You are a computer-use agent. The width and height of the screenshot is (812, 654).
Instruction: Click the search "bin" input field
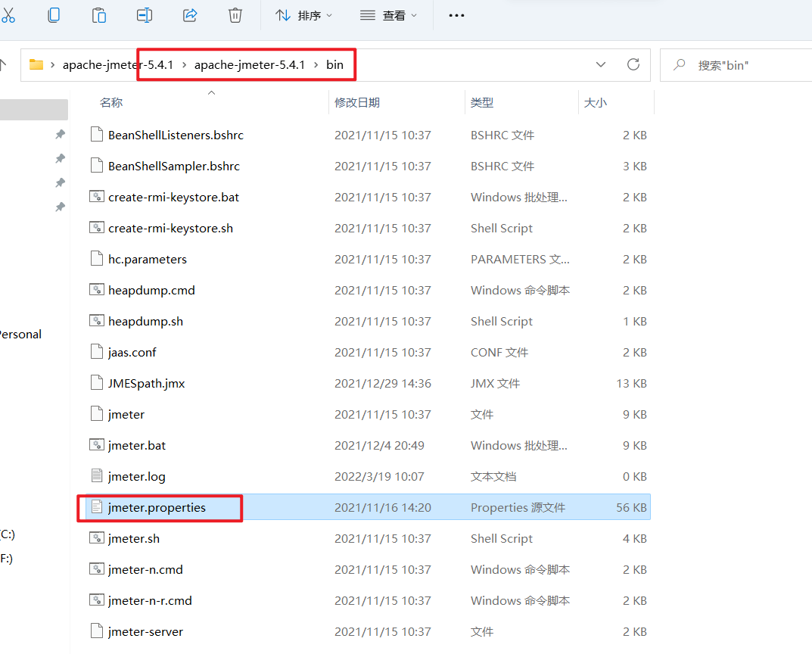pos(736,65)
